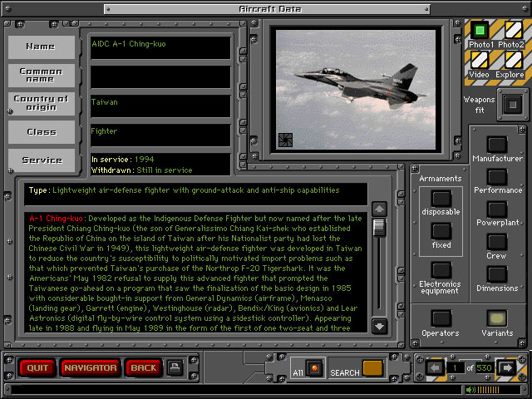532x399 pixels.
Task: Select the Photo1 indicator button
Action: click(480, 31)
